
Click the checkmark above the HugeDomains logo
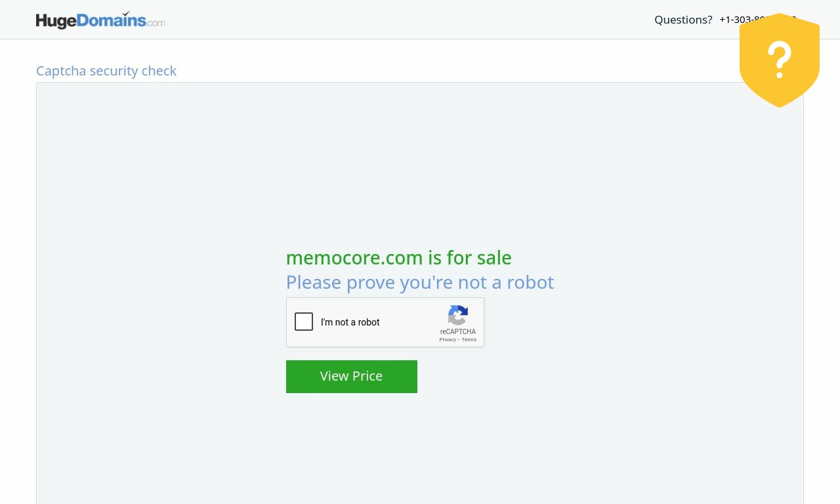point(126,13)
